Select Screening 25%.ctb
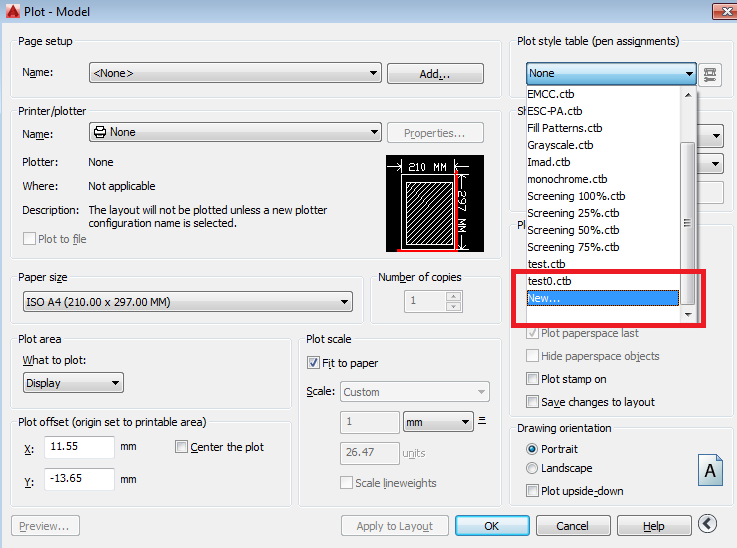Image resolution: width=737 pixels, height=548 pixels. 604,213
